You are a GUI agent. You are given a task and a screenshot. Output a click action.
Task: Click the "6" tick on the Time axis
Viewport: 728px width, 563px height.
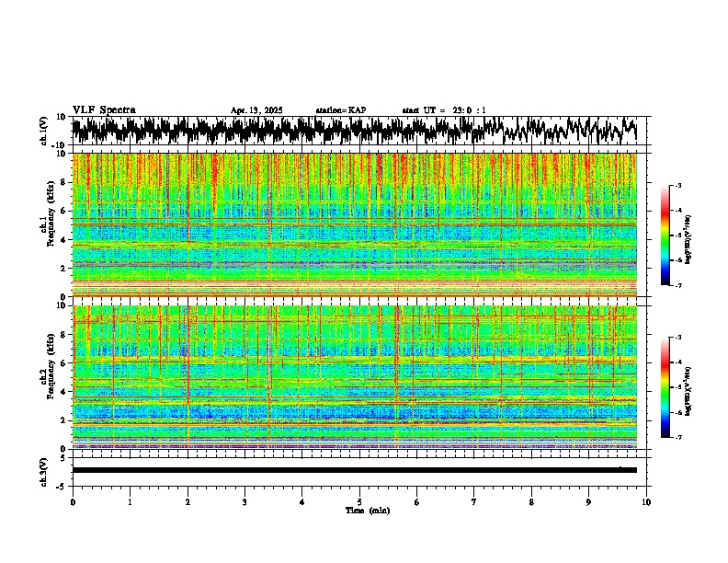(416, 502)
